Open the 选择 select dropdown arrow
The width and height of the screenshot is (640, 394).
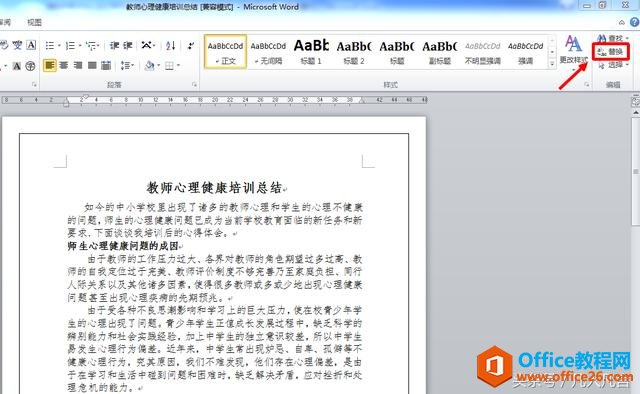627,65
